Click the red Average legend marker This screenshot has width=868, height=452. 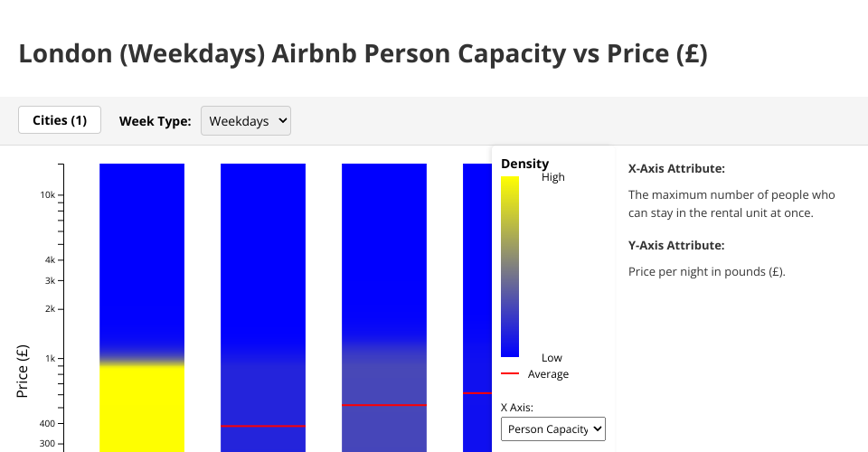coord(510,373)
